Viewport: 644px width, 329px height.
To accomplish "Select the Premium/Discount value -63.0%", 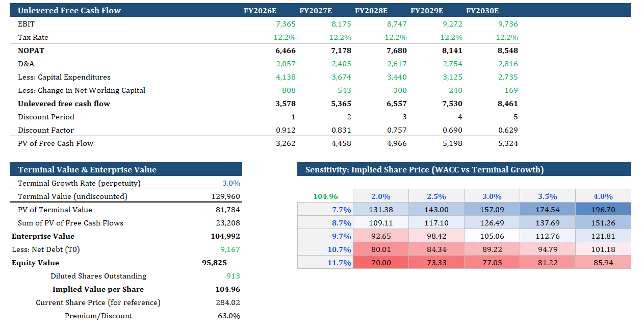I will (x=227, y=316).
